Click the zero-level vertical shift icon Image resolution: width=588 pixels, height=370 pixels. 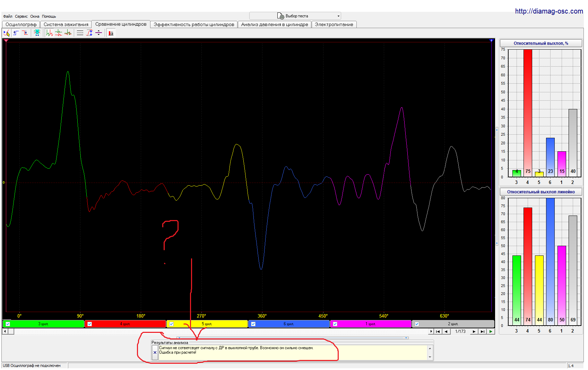[x=98, y=33]
